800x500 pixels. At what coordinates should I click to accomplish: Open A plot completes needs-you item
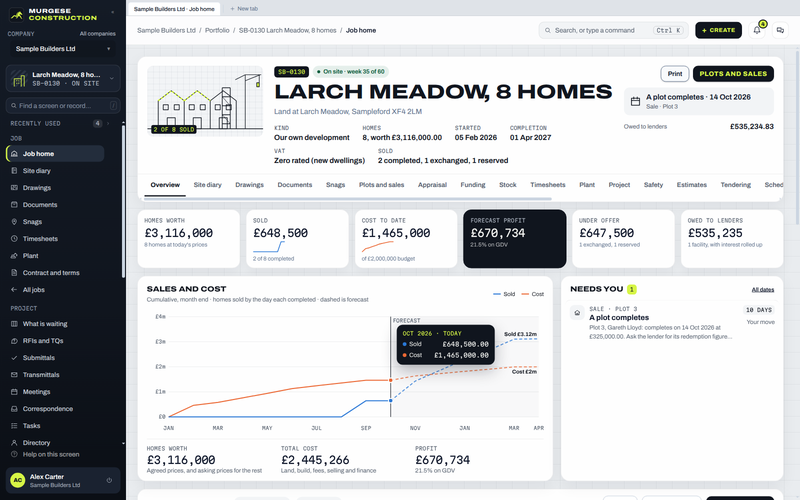click(x=672, y=323)
